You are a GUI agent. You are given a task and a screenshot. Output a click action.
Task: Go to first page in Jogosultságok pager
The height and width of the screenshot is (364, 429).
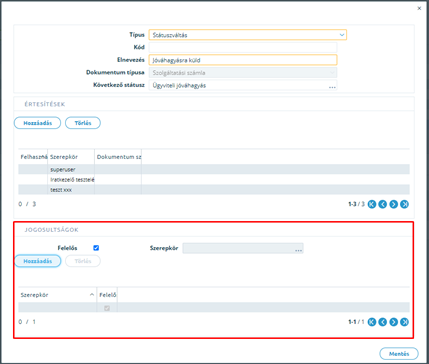pyautogui.click(x=372, y=322)
